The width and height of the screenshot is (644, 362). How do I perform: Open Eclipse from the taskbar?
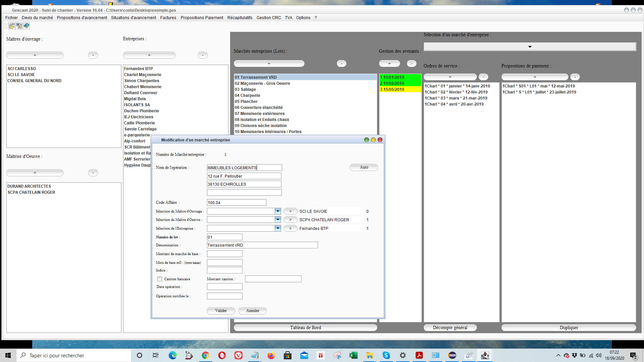point(452,355)
